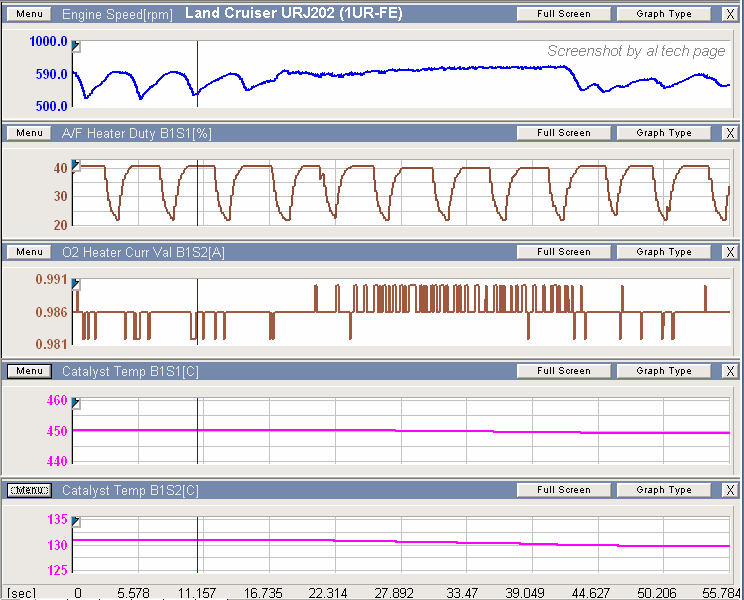Click the scale icon in A/F Heater Duty graph
744x600 pixels.
(77, 165)
